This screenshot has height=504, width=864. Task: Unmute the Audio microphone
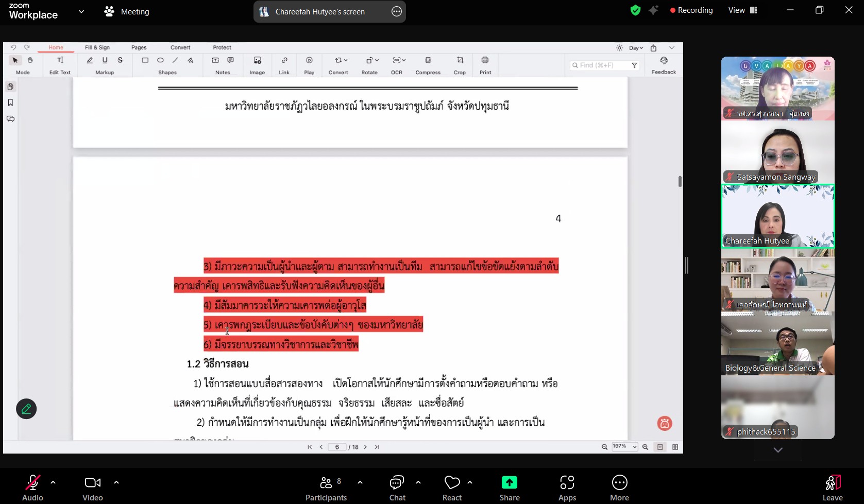(32, 483)
